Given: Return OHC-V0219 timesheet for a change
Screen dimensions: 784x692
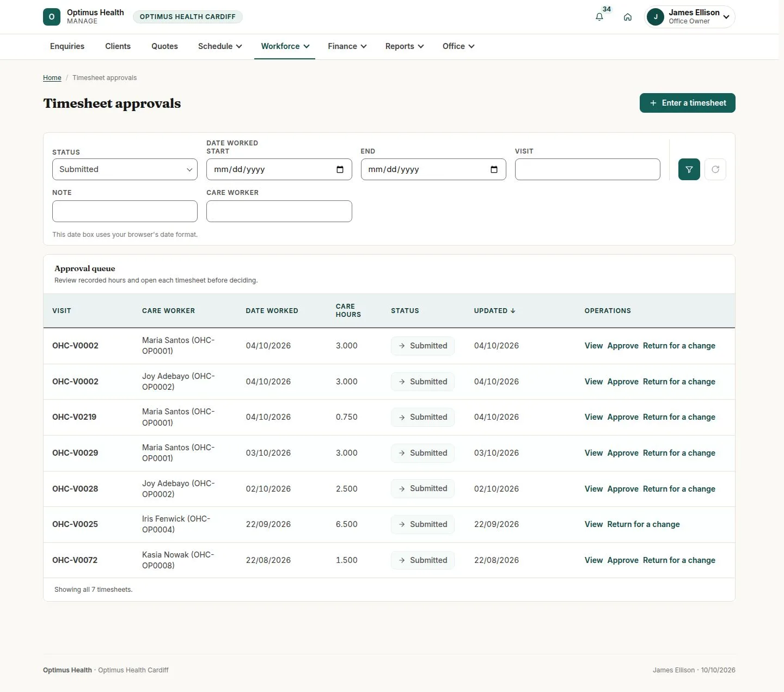Looking at the screenshot, I should click(x=679, y=417).
